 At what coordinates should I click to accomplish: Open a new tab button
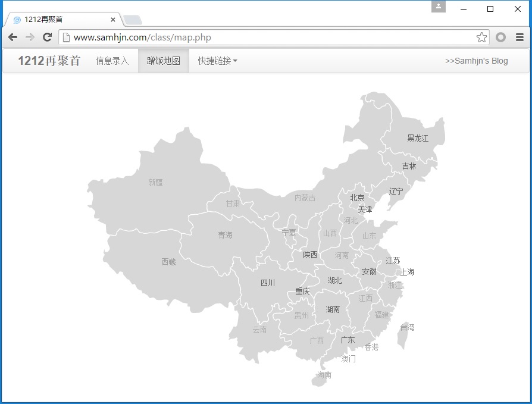click(x=133, y=20)
